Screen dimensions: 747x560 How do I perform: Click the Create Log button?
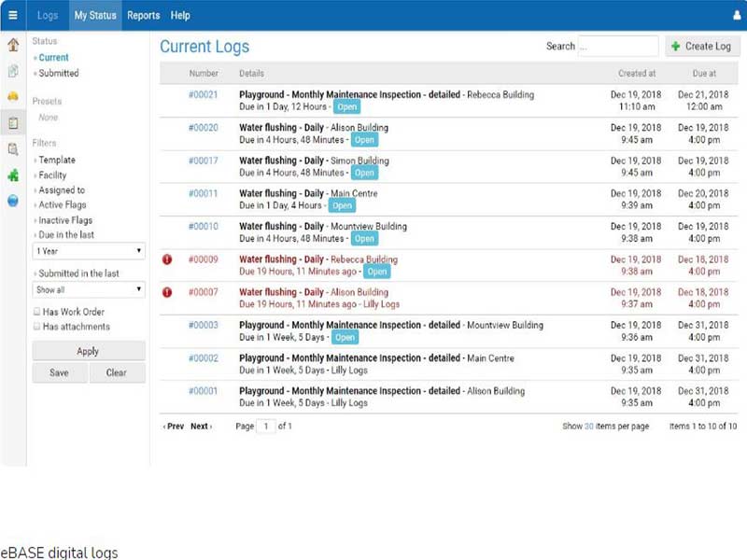(x=703, y=46)
